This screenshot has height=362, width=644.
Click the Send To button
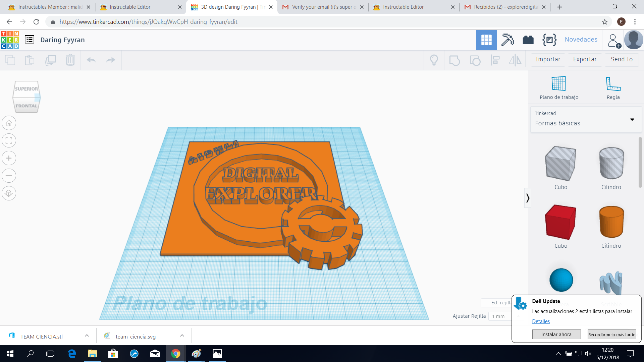click(622, 60)
